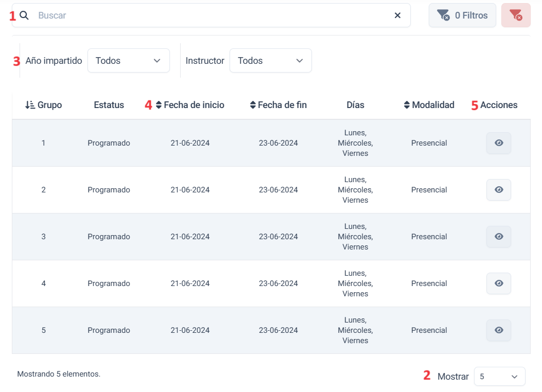The image size is (542, 392).
Task: Click the red clear filters funnel icon
Action: (516, 15)
